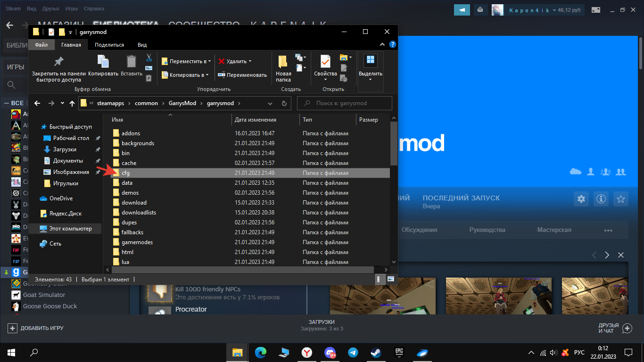Screen dimensions: 644x362
Task: Click the common breadcrumb in address bar
Action: click(146, 103)
